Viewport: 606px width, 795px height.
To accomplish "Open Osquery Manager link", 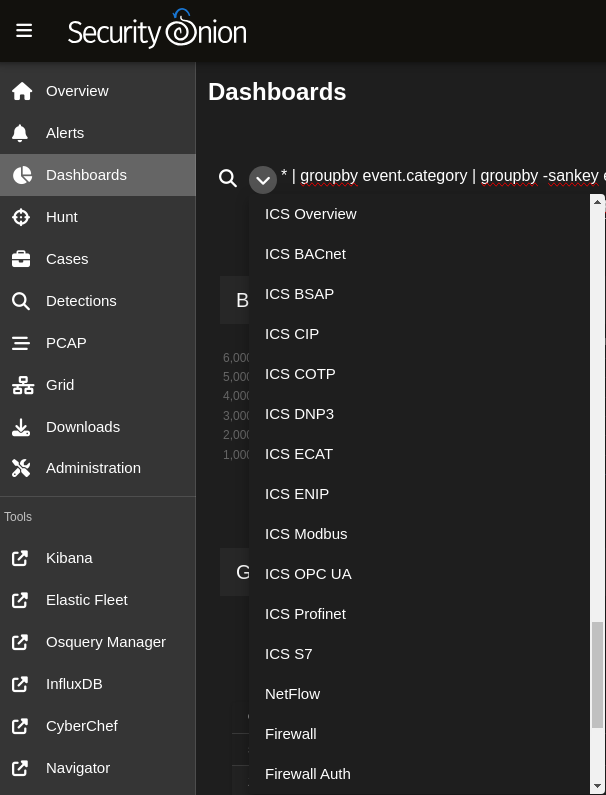I will point(98,642).
